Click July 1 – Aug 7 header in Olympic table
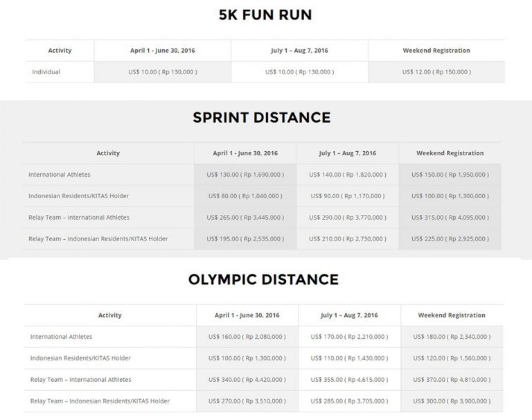This screenshot has width=532, height=420. [x=348, y=315]
